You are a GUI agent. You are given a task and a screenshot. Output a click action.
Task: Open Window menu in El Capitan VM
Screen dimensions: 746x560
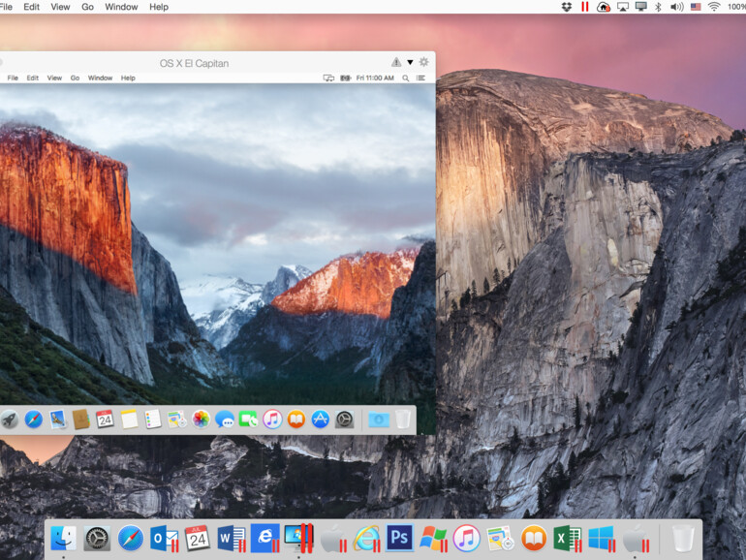100,78
